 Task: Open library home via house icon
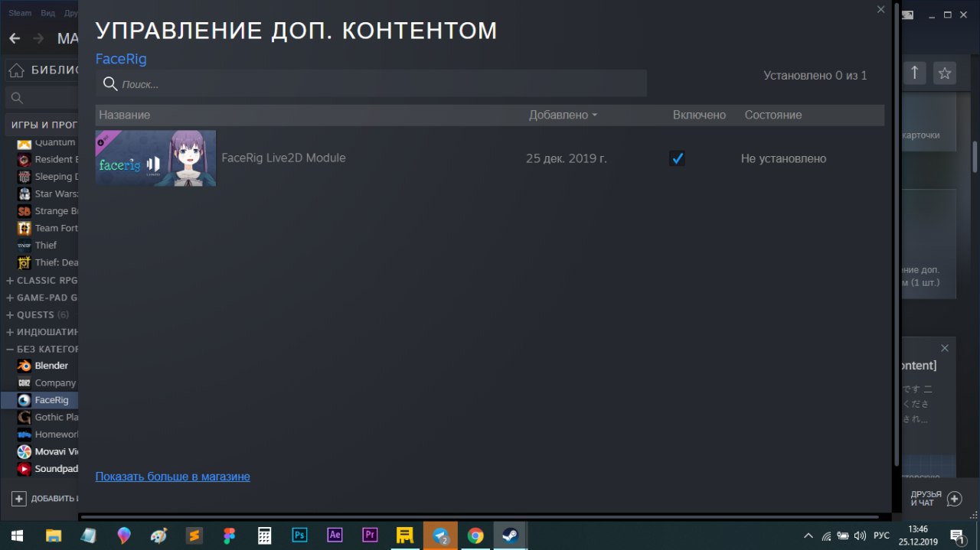point(17,70)
